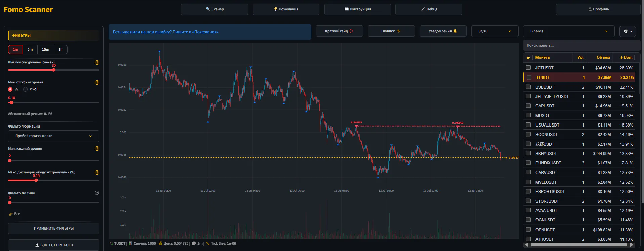Open the Пожелания page
The height and width of the screenshot is (251, 644).
click(x=286, y=9)
